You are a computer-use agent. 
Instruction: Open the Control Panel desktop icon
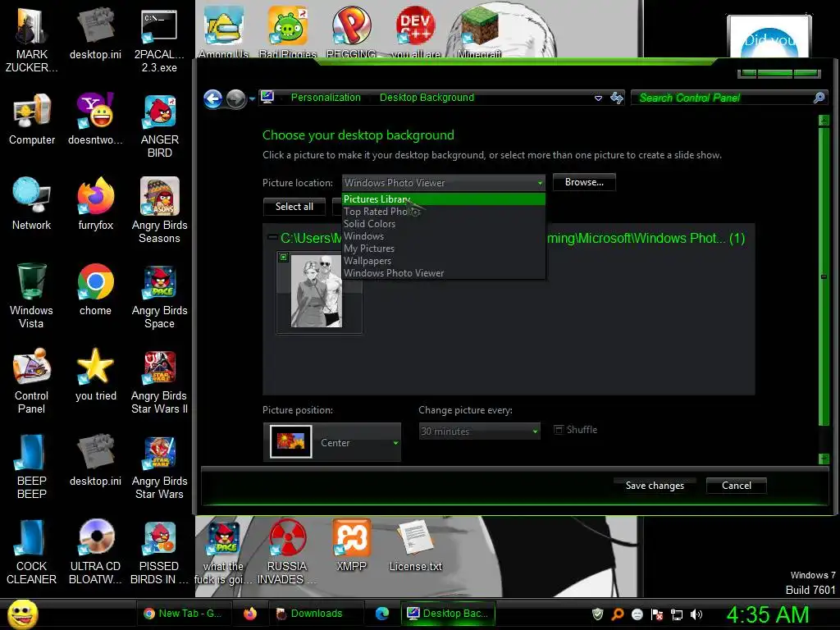pos(32,381)
